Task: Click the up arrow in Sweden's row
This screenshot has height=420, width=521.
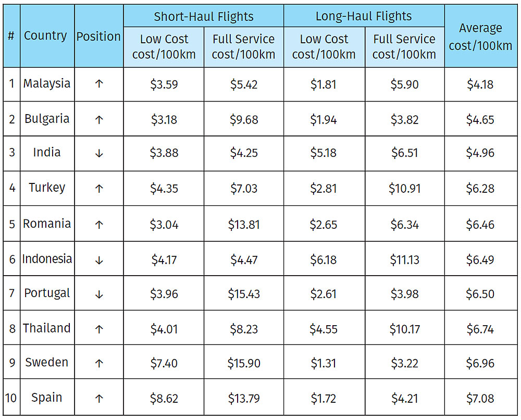Action: (x=99, y=363)
